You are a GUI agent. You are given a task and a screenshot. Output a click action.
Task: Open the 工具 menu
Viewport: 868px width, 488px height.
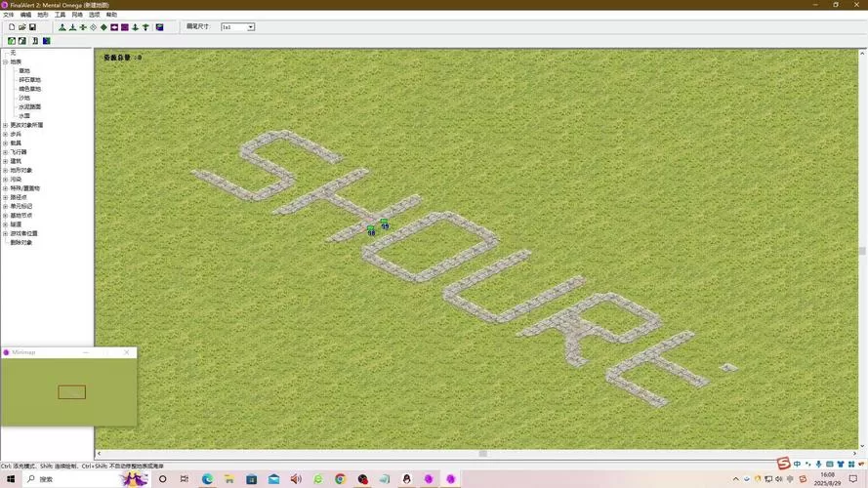60,15
